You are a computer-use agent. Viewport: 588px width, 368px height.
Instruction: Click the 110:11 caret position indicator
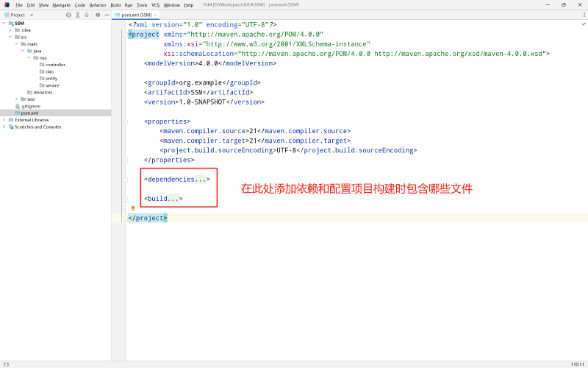[578, 364]
